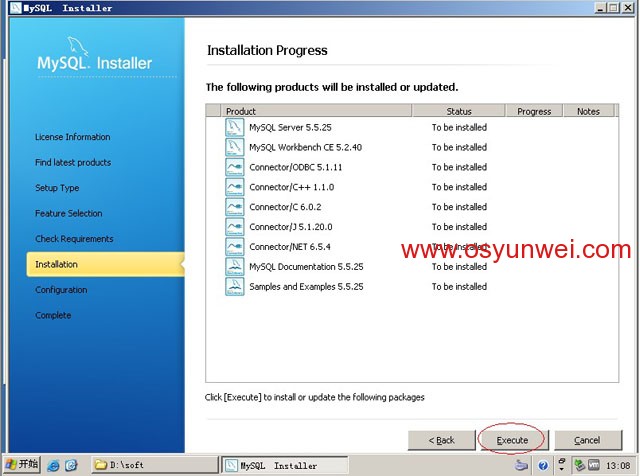Select the MySQL Installer taskbar button
The height and width of the screenshot is (476, 640).
(x=284, y=465)
